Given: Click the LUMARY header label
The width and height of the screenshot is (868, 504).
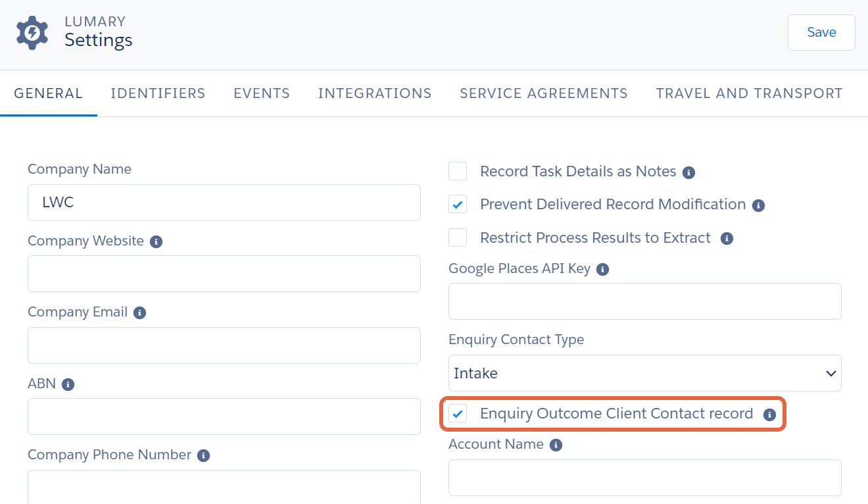Looking at the screenshot, I should (x=95, y=22).
